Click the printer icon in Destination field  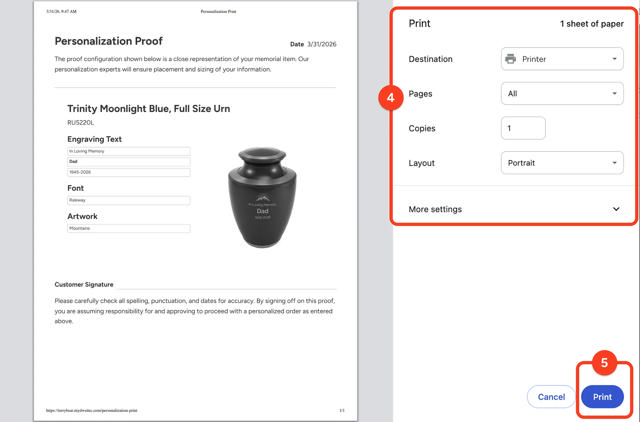510,59
